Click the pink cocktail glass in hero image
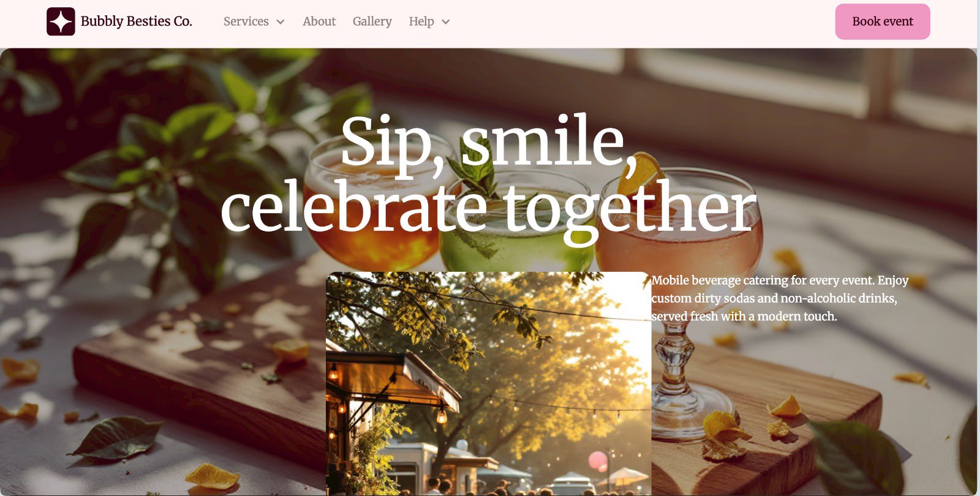The image size is (980, 496). 679,227
